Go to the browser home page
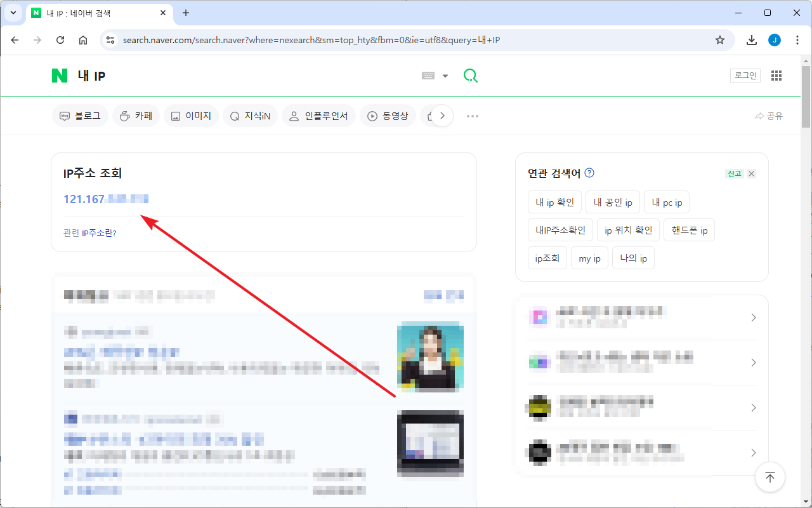The image size is (812, 508). tap(83, 40)
